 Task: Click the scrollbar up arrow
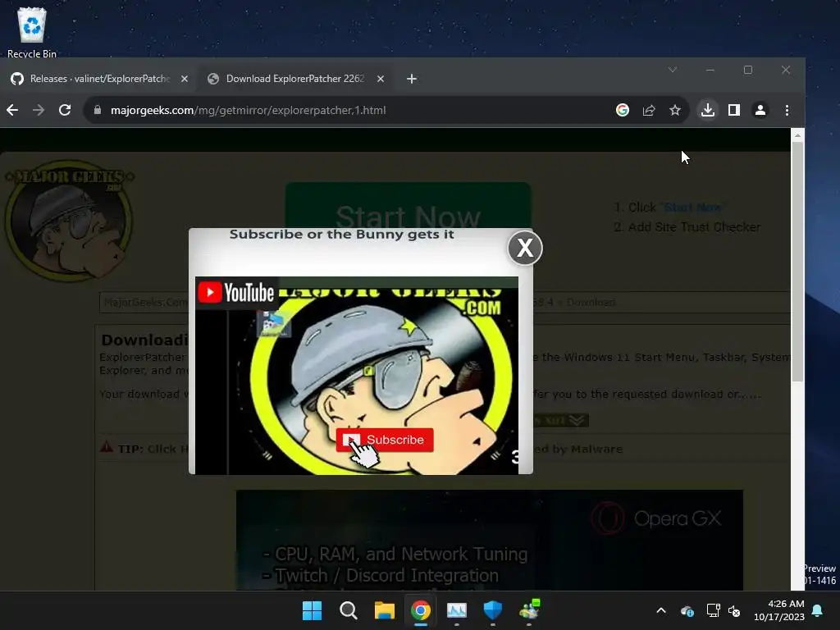(797, 135)
